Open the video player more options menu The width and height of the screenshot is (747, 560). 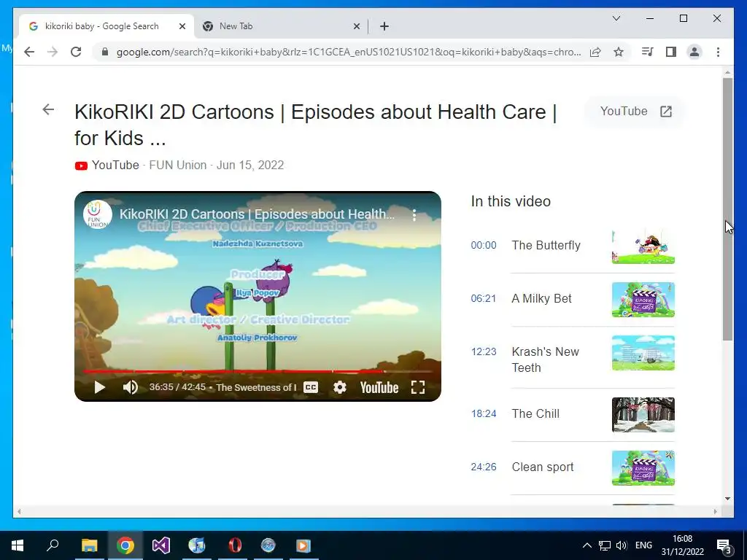pyautogui.click(x=414, y=215)
